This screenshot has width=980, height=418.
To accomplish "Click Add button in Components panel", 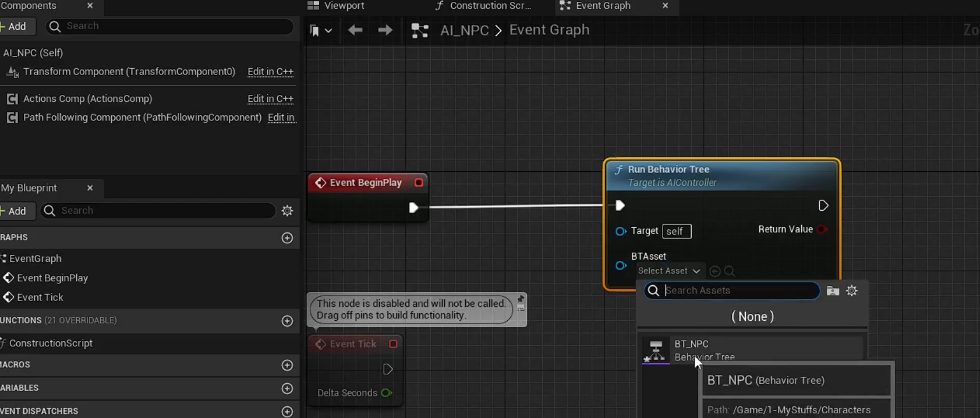I will [x=16, y=26].
